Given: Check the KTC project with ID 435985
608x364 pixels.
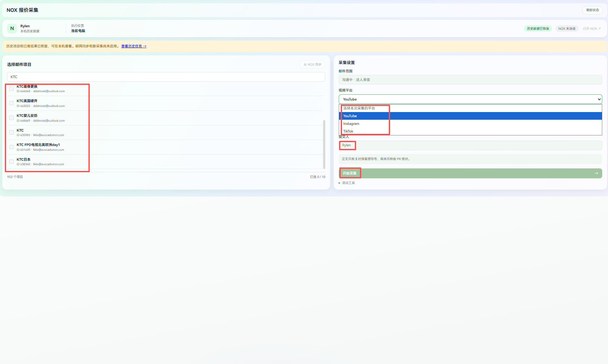Looking at the screenshot, I should tap(12, 133).
